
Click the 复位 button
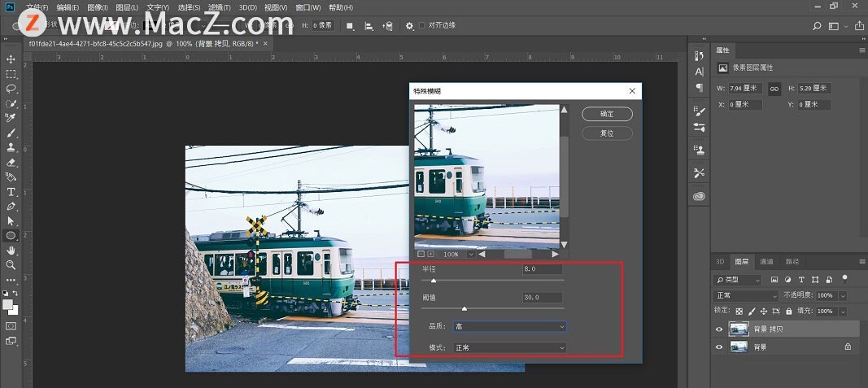[x=607, y=133]
